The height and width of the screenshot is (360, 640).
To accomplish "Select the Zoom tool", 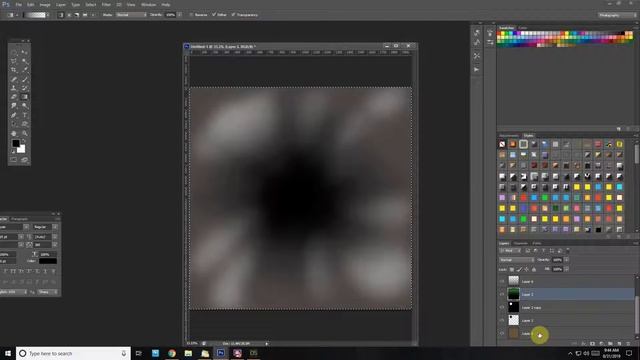I will tap(24, 133).
